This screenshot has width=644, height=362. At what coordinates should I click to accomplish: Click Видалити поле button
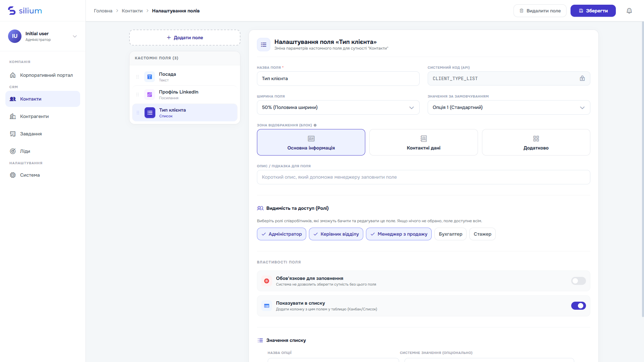point(540,11)
